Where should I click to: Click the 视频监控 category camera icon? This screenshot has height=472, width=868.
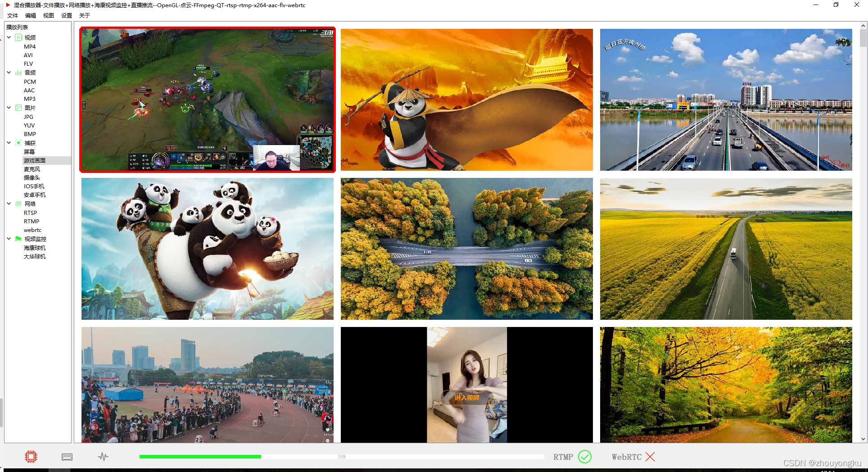pos(18,239)
